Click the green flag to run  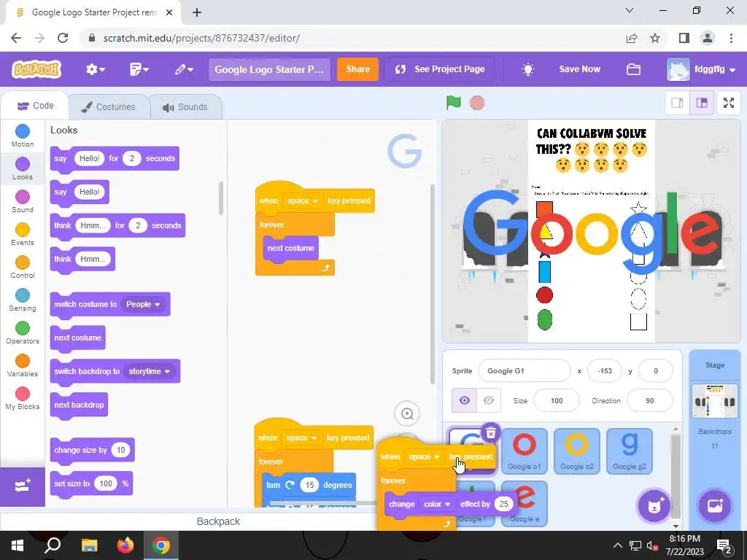click(x=454, y=102)
